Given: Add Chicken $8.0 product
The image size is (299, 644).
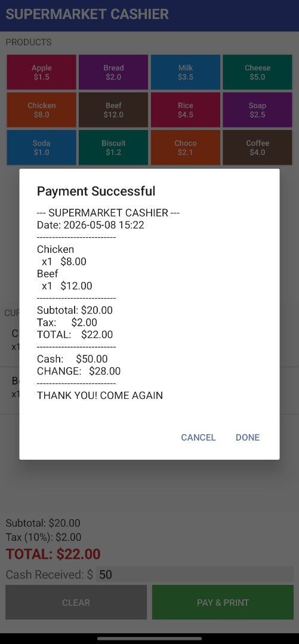Looking at the screenshot, I should 42,110.
